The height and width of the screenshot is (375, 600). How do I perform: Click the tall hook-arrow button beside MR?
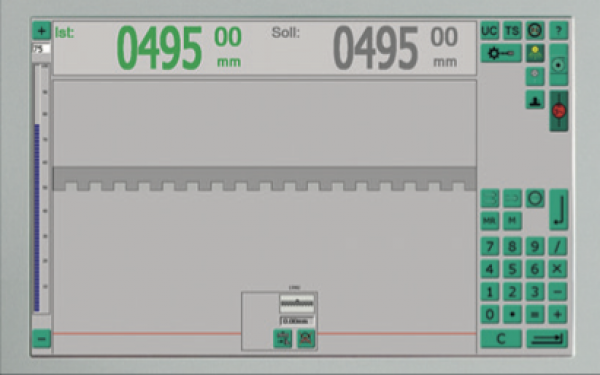559,210
